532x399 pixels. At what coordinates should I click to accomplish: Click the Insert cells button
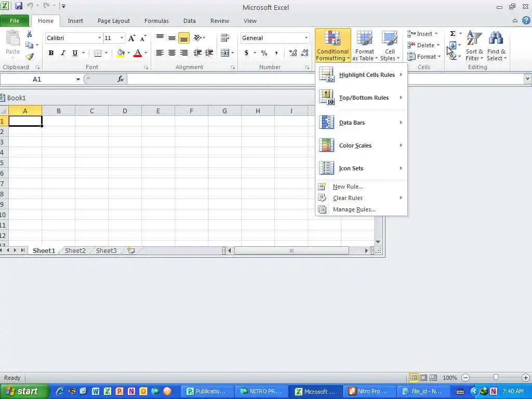(422, 34)
